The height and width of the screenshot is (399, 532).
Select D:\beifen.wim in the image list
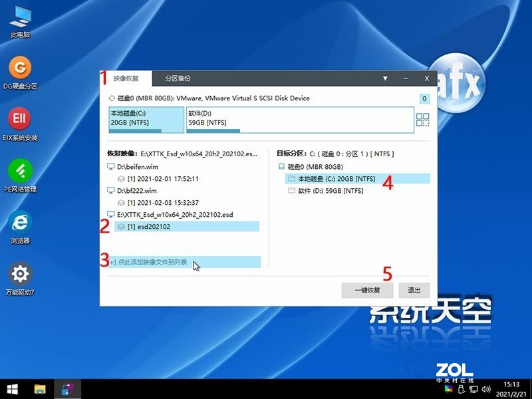[x=138, y=167]
